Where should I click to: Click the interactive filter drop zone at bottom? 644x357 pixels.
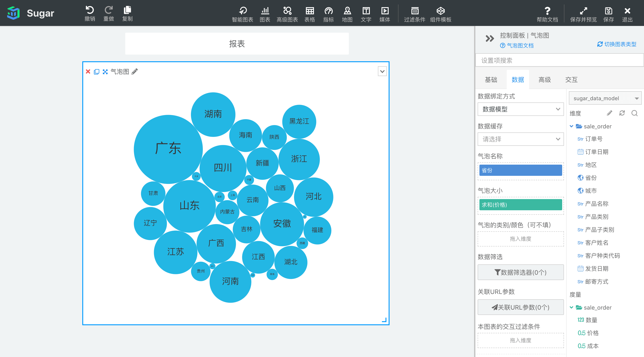pos(521,340)
